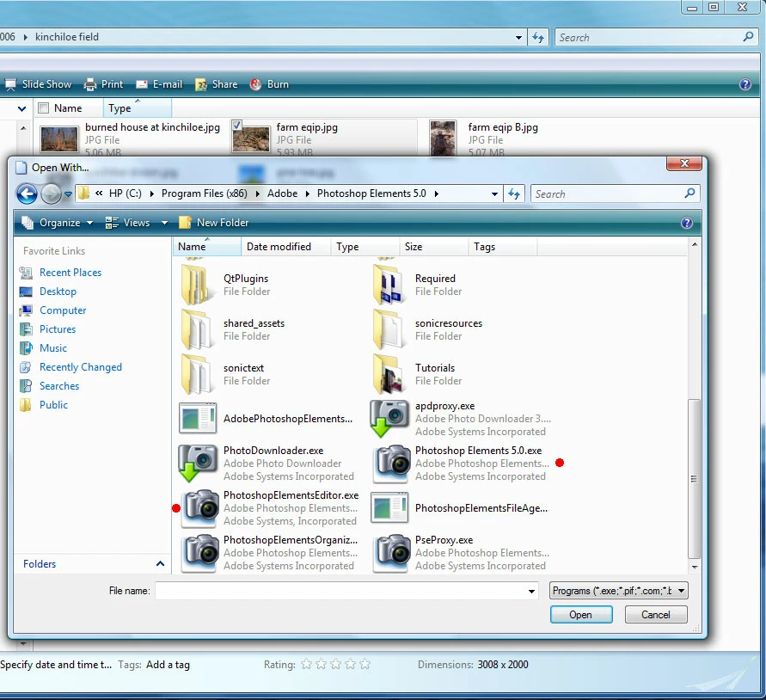The height and width of the screenshot is (700, 766).
Task: Select the PhotoshopElementsOrganiz... icon
Action: click(199, 553)
